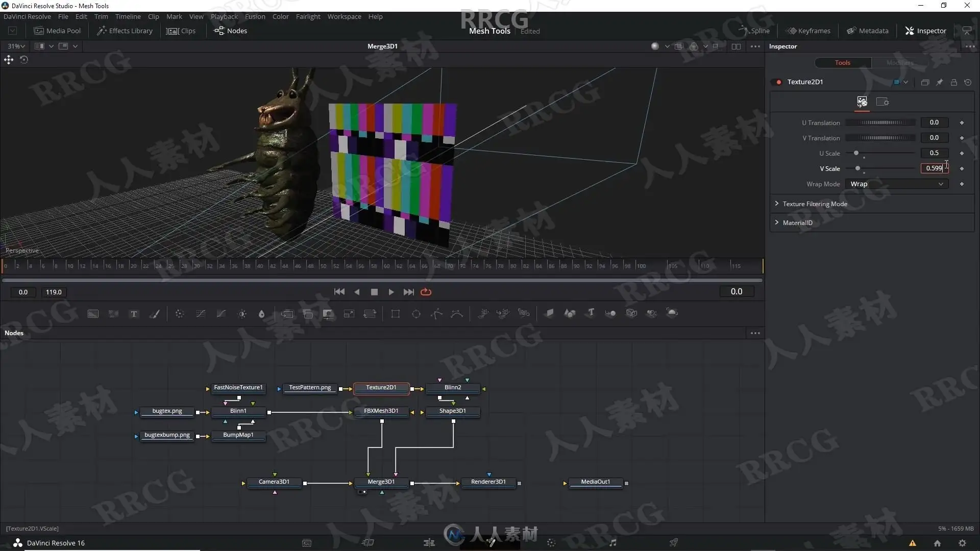This screenshot has width=980, height=551.
Task: Add a Blur tool from the toolbar
Action: pyautogui.click(x=262, y=314)
